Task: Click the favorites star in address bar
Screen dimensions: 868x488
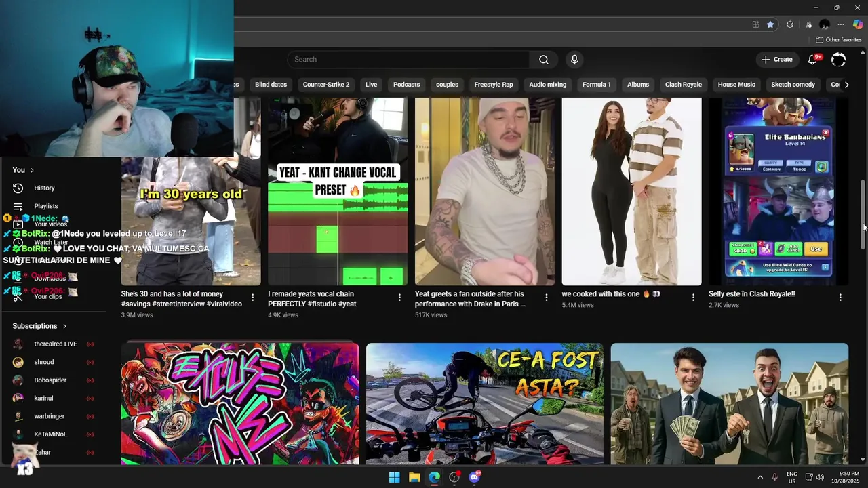Action: click(770, 24)
